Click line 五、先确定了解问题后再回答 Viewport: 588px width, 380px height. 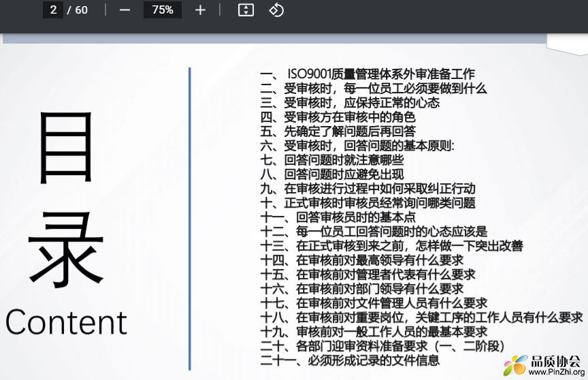(338, 131)
